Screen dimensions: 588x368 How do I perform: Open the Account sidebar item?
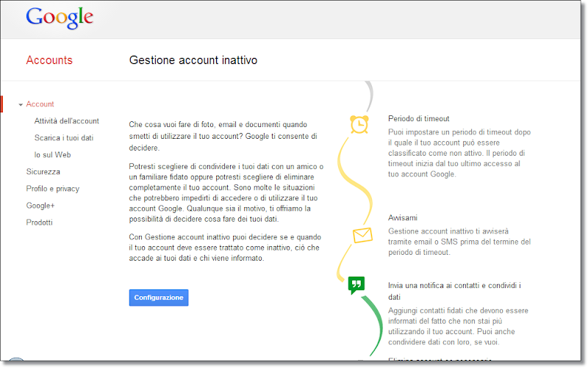40,104
